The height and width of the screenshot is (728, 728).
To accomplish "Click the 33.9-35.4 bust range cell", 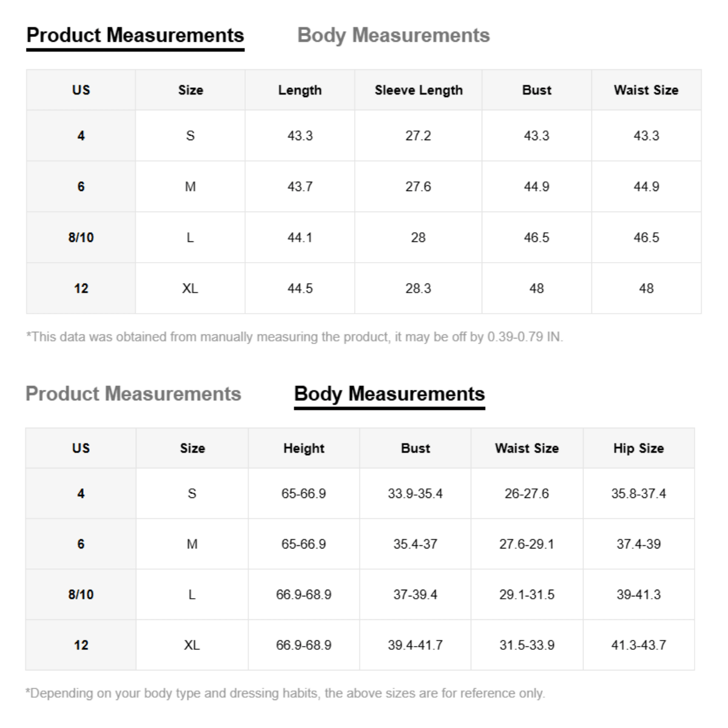I will (x=416, y=494).
